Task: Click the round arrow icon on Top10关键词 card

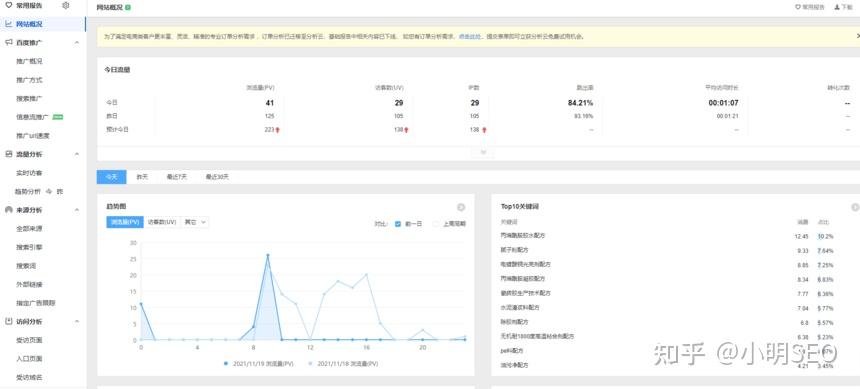Action: pyautogui.click(x=855, y=207)
